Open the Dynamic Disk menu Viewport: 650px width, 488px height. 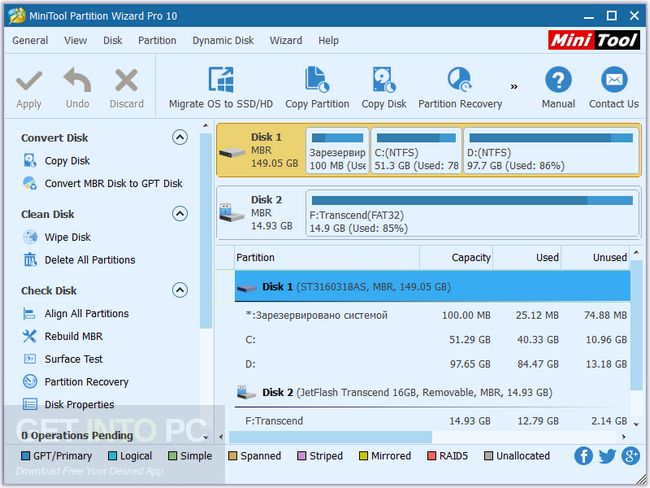coord(223,41)
